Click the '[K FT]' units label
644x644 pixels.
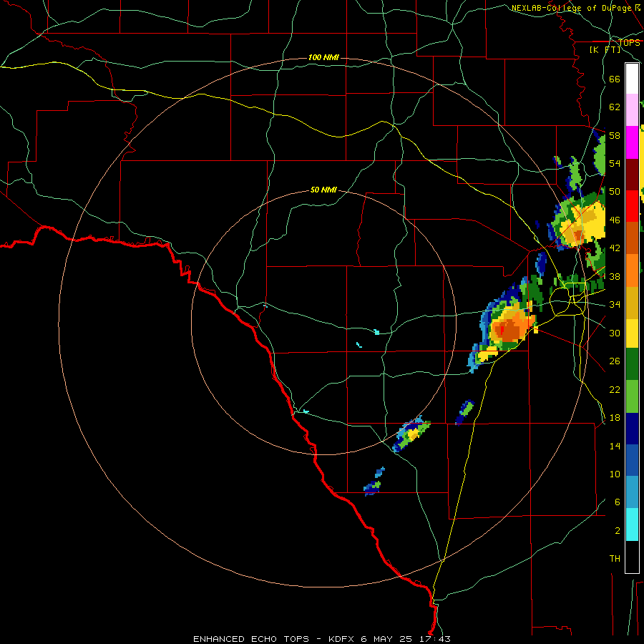(x=605, y=49)
